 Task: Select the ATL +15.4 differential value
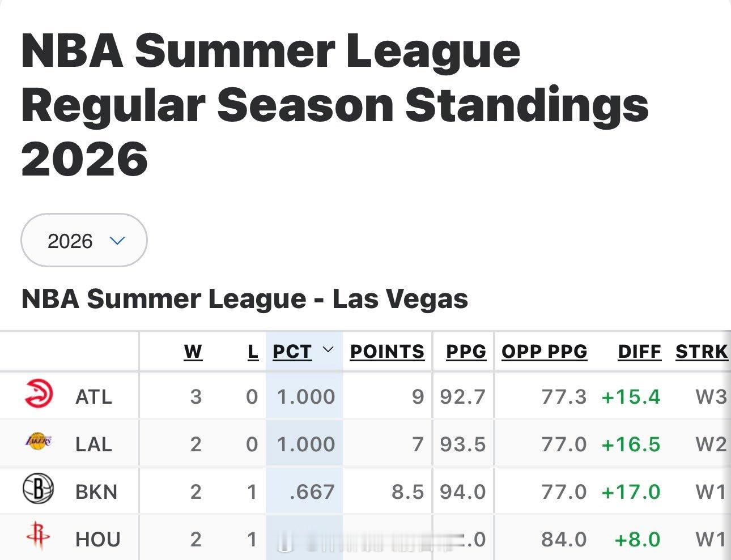(631, 397)
